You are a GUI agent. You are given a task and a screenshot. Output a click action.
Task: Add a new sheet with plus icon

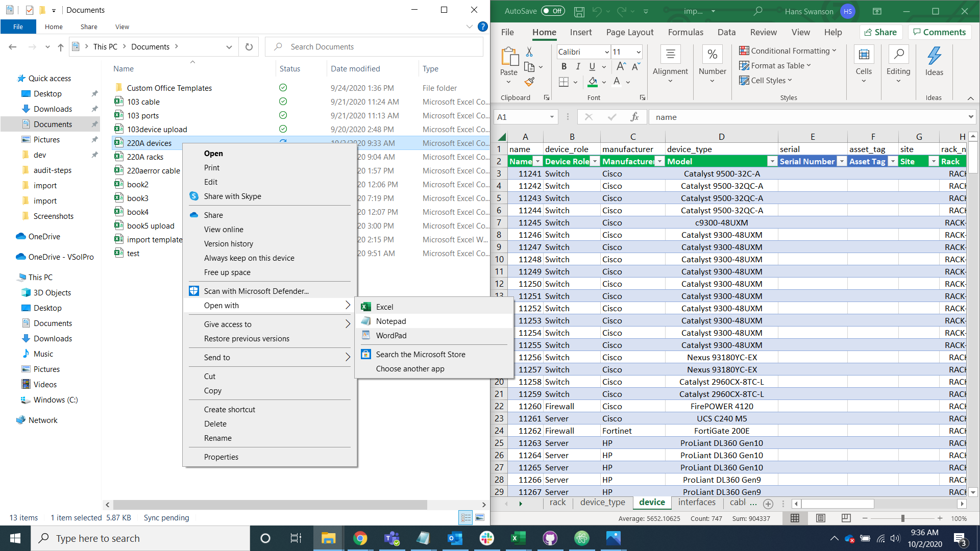pos(768,504)
